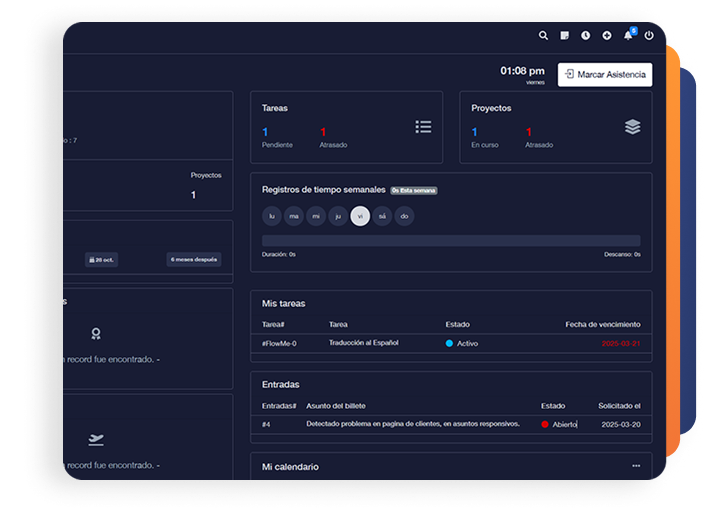Click the Abierto status of ticket #4
The height and width of the screenshot is (512, 706).
[559, 425]
